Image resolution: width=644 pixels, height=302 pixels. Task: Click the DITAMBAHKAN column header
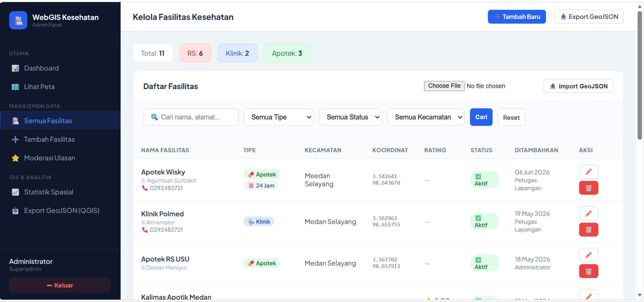(537, 150)
